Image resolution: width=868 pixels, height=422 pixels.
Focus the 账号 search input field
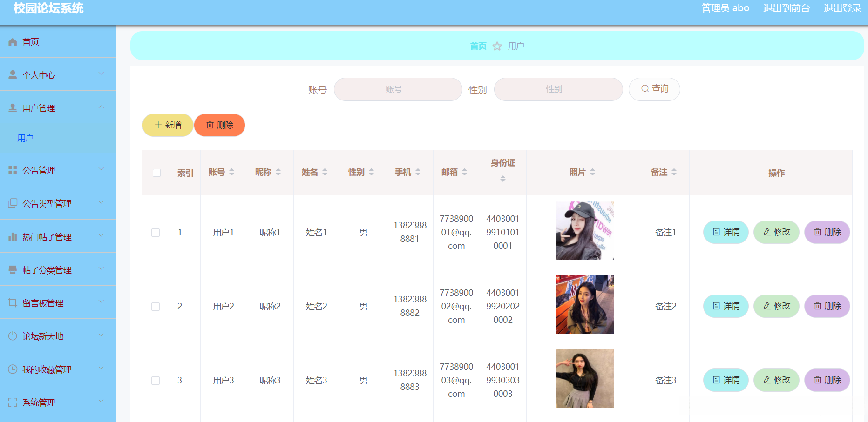tap(398, 89)
